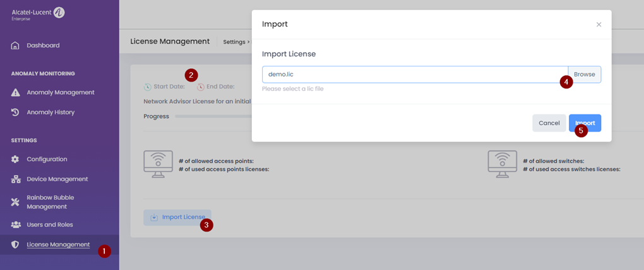
Task: Click the license progress bar
Action: 212,116
